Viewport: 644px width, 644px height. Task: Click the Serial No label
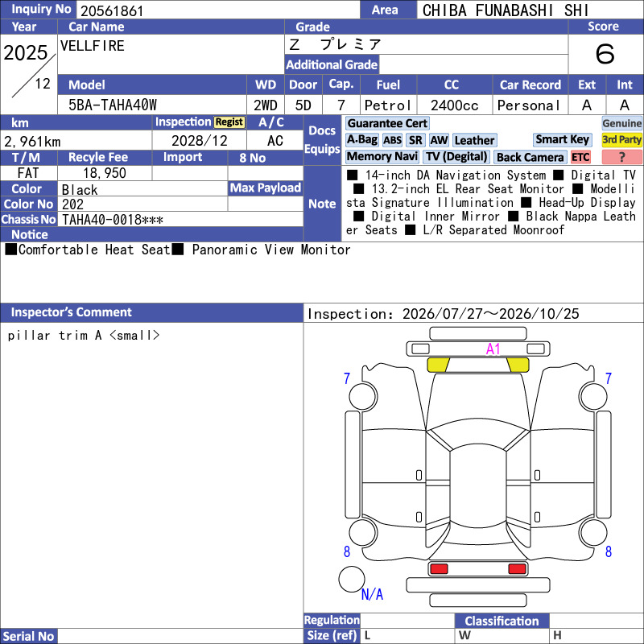tap(28, 636)
